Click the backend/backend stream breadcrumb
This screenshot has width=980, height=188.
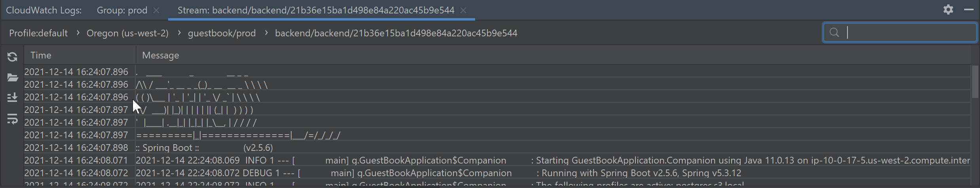click(x=396, y=33)
